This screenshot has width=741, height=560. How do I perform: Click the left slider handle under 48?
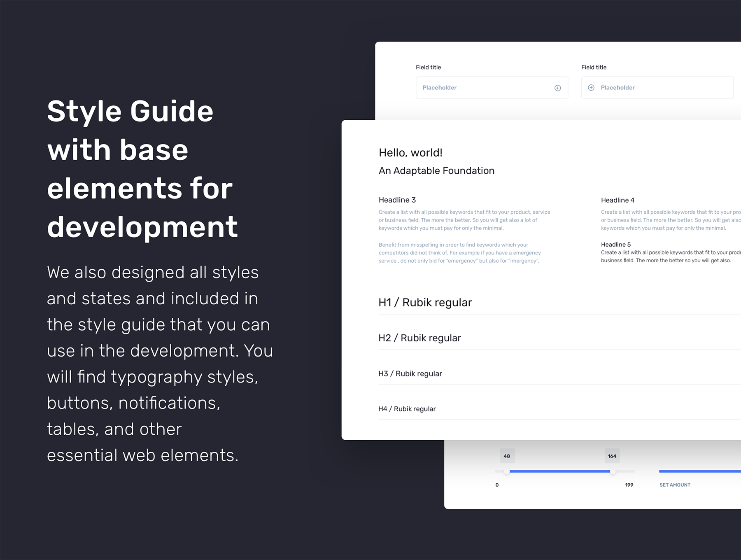click(507, 471)
